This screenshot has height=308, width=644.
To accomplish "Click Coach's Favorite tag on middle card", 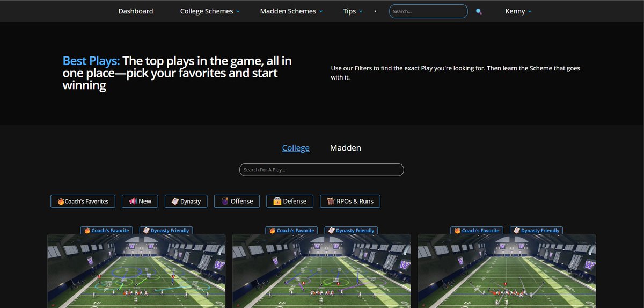I will (291, 230).
